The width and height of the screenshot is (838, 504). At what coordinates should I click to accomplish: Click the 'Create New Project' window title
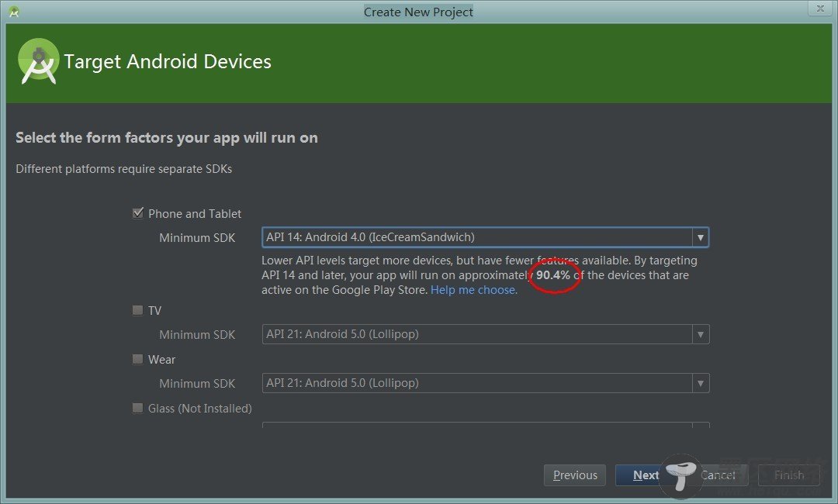(418, 12)
